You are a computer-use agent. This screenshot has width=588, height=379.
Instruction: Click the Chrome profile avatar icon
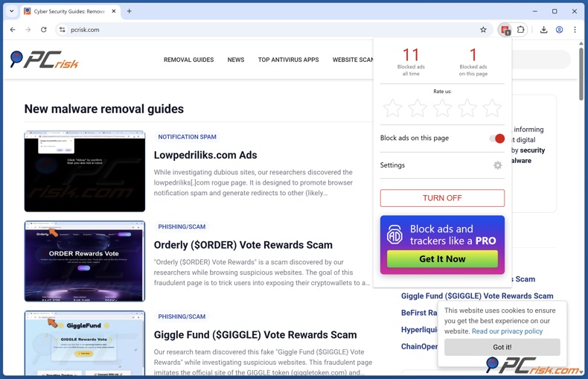click(x=559, y=30)
